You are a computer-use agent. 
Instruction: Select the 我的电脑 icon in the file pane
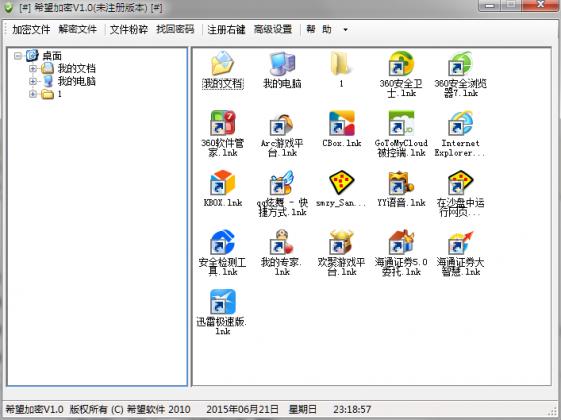[x=282, y=64]
